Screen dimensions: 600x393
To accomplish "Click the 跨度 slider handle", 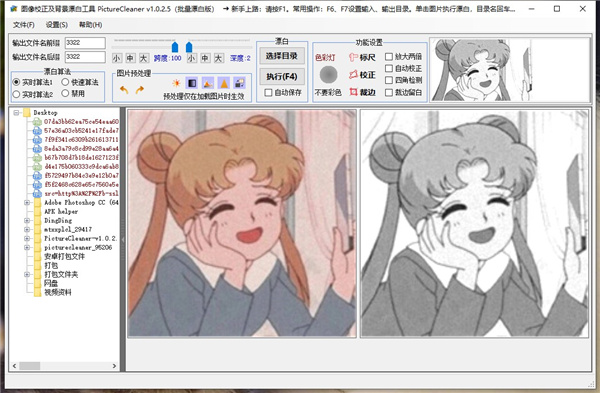I will coord(175,47).
